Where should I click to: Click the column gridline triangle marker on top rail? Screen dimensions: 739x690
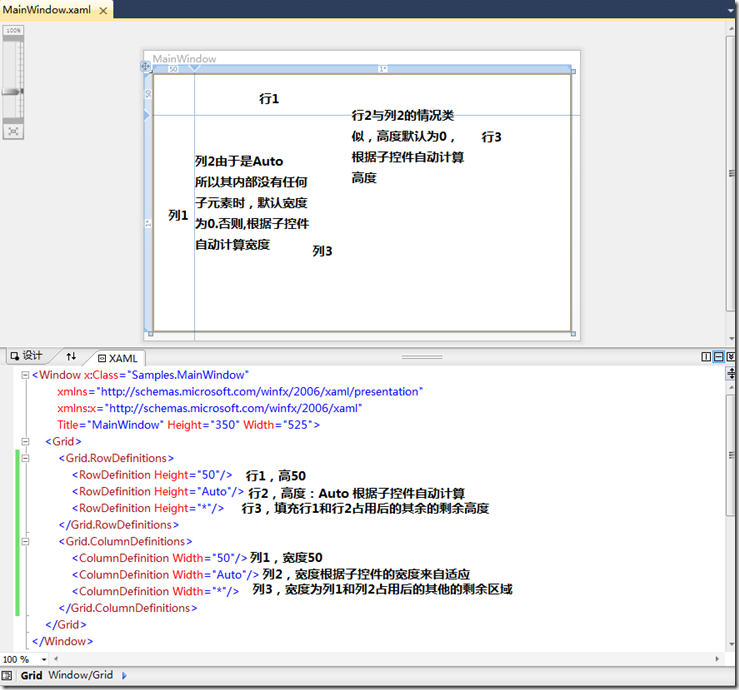click(194, 69)
